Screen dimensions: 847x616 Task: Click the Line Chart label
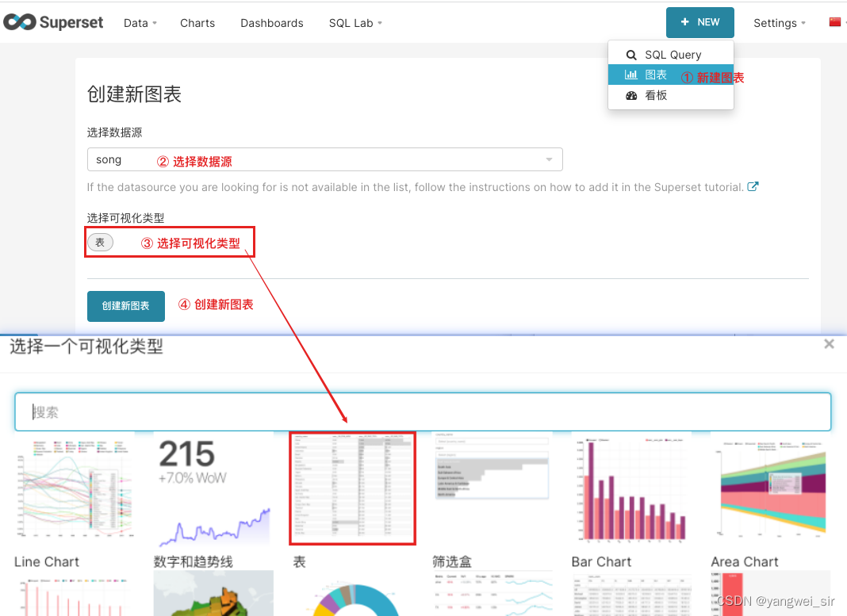(x=47, y=562)
